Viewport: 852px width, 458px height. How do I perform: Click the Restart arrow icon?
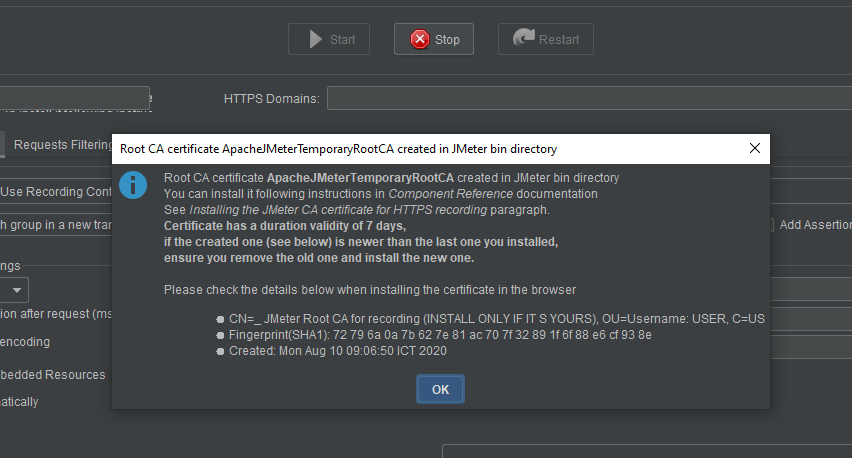click(x=524, y=37)
